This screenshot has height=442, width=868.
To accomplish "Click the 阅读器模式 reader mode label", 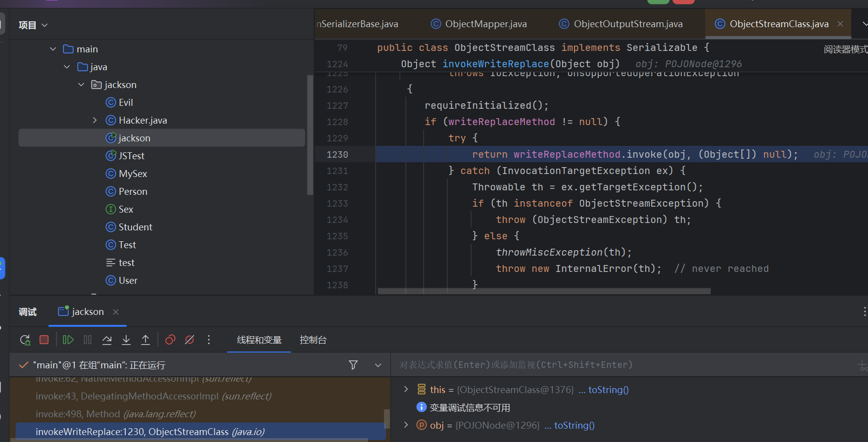I will [846, 49].
